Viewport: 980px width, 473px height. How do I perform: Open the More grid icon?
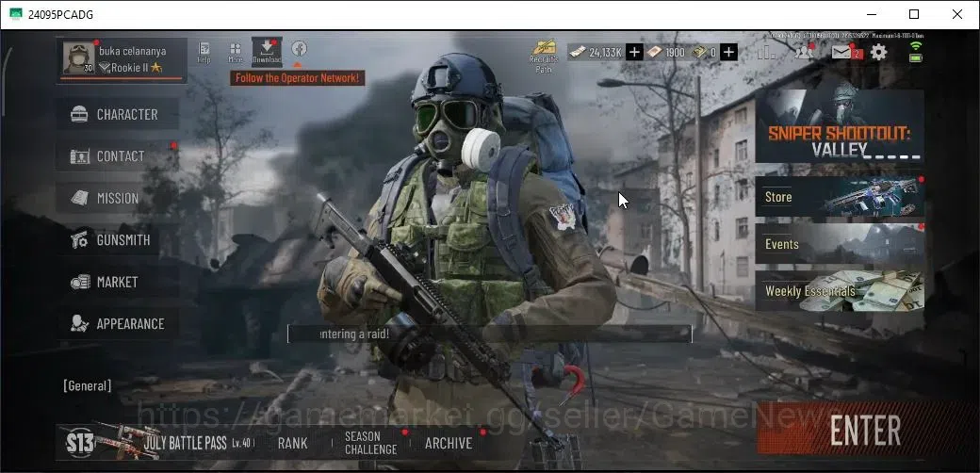coord(236,53)
